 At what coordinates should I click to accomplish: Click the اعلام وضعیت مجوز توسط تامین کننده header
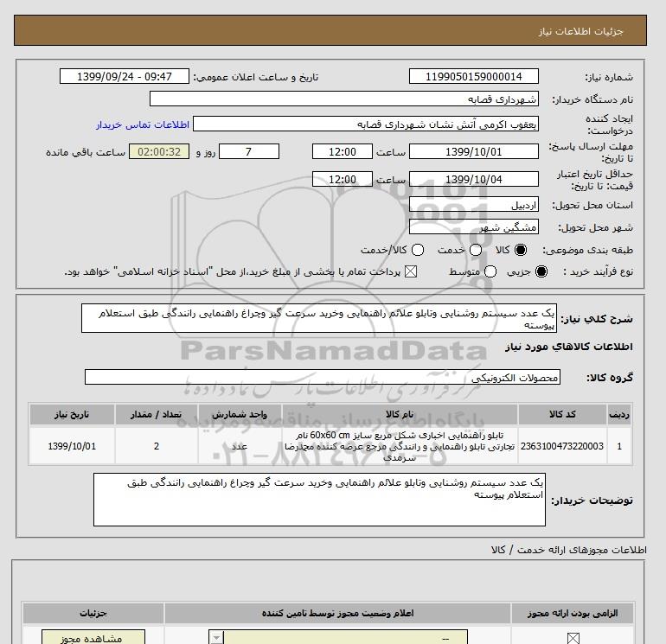[x=337, y=613]
